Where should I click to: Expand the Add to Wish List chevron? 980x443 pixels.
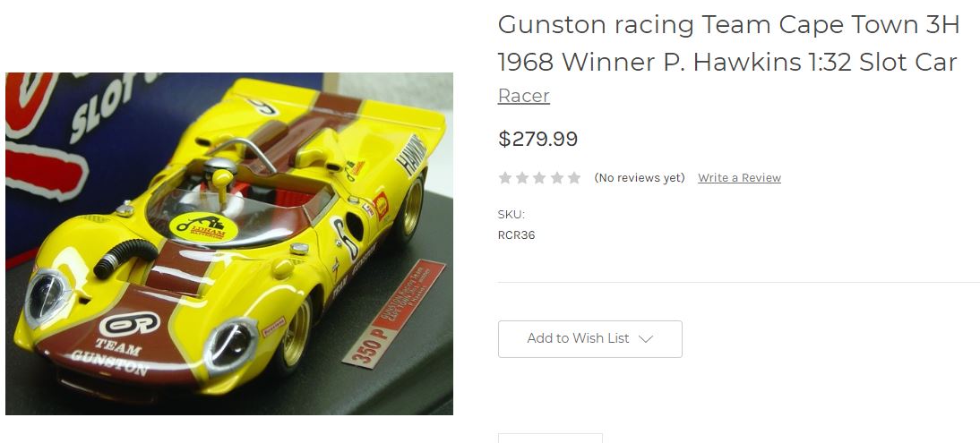[646, 338]
